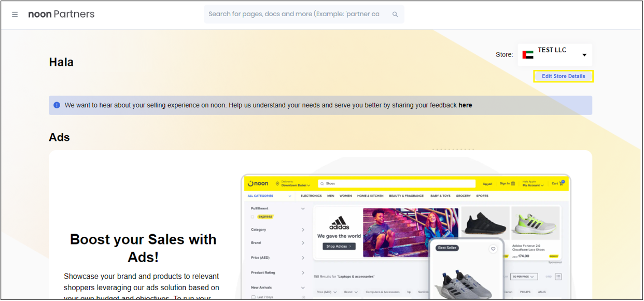Expand the Category filter in preview
644x301 pixels.
tap(303, 230)
